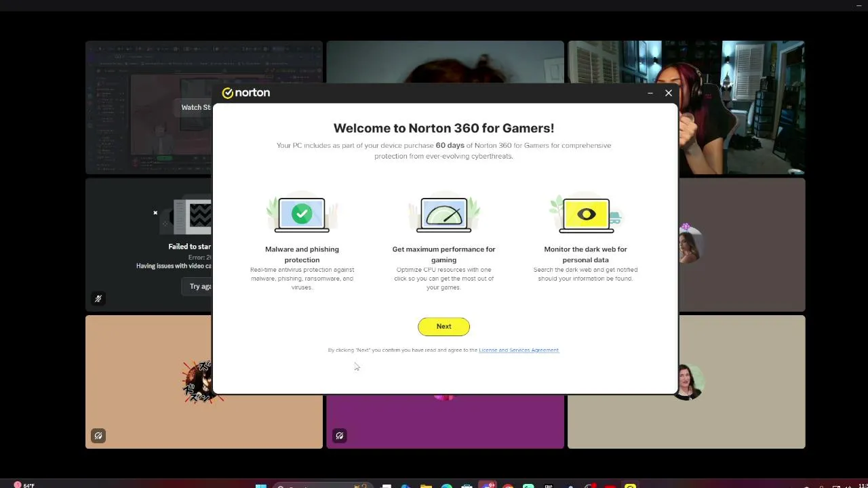The width and height of the screenshot is (868, 488).
Task: Click the "60 days" bold text
Action: coord(450,146)
